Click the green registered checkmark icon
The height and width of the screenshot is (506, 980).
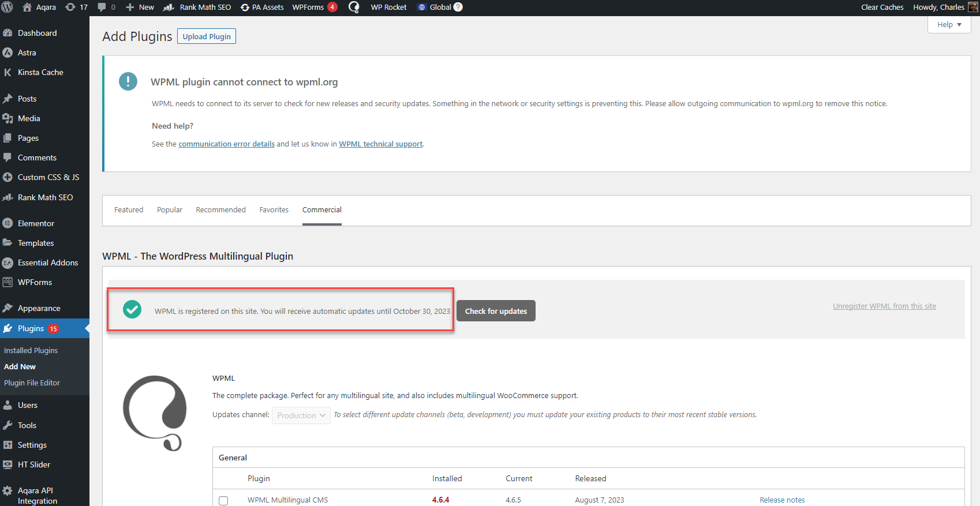[132, 309]
